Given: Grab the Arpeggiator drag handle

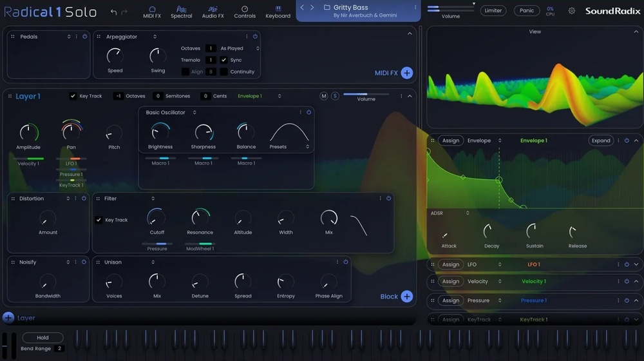Looking at the screenshot, I should click(99, 37).
